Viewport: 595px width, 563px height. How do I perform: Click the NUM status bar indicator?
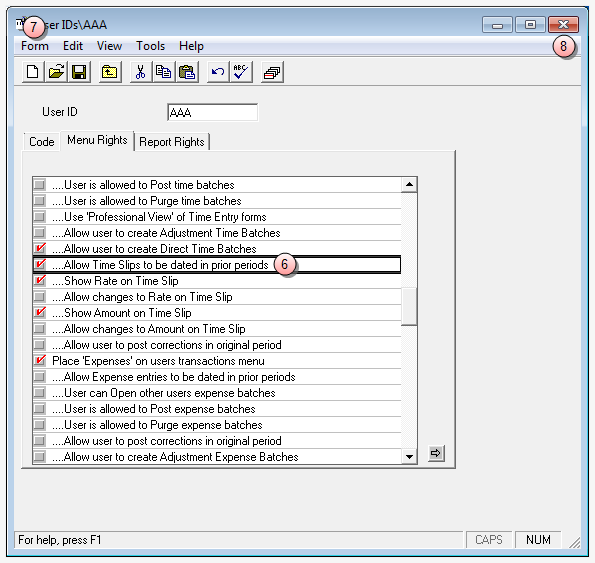(538, 539)
